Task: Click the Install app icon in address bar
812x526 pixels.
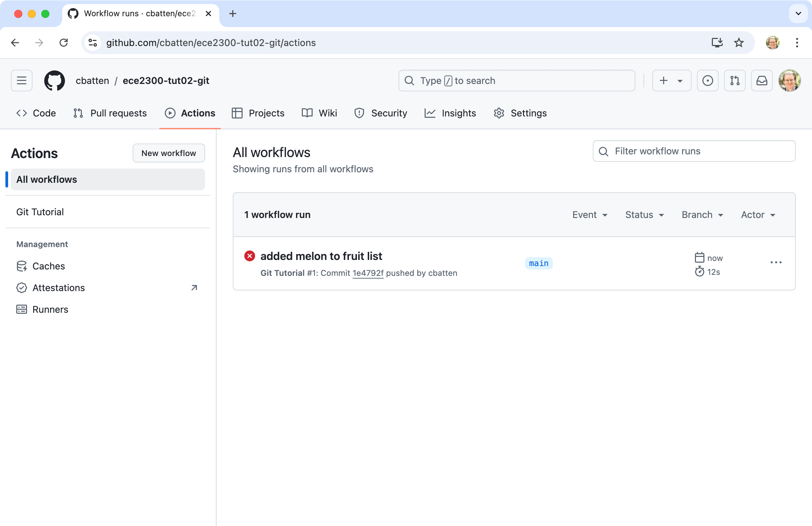Action: (717, 43)
